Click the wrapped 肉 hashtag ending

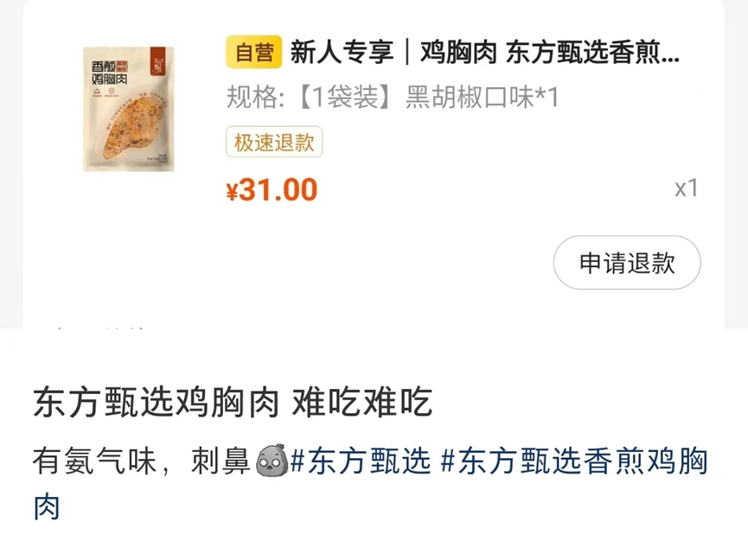47,506
